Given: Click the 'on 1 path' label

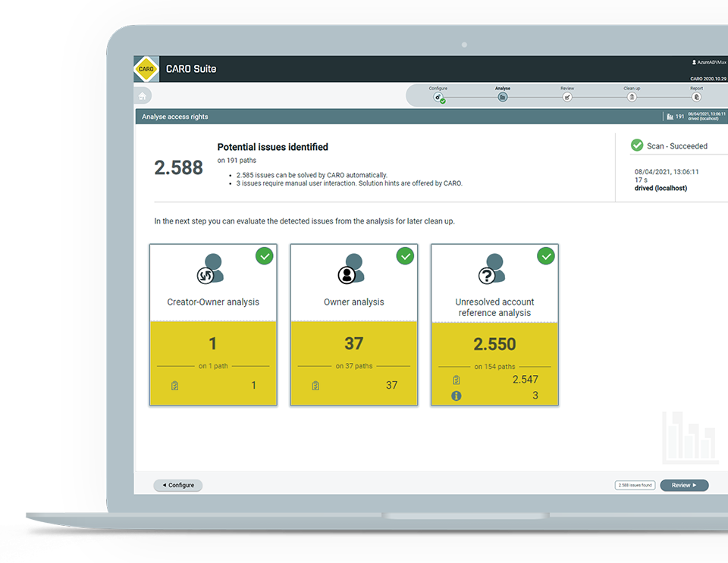Looking at the screenshot, I should click(213, 366).
